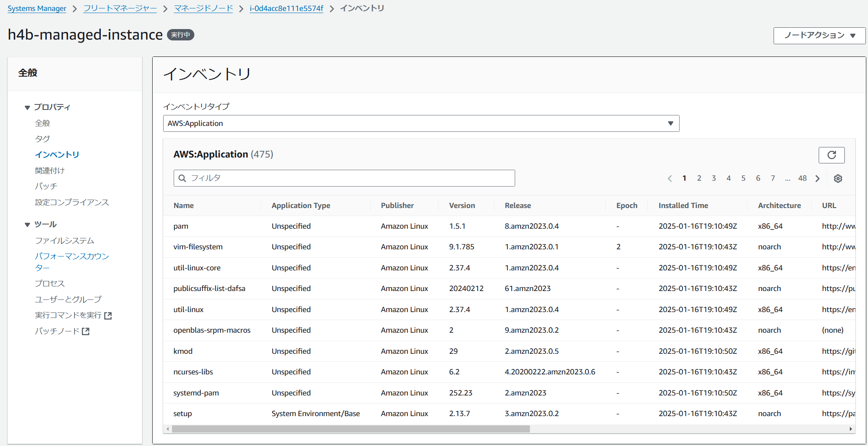Refresh the AWS:Application inventory list

pyautogui.click(x=831, y=155)
